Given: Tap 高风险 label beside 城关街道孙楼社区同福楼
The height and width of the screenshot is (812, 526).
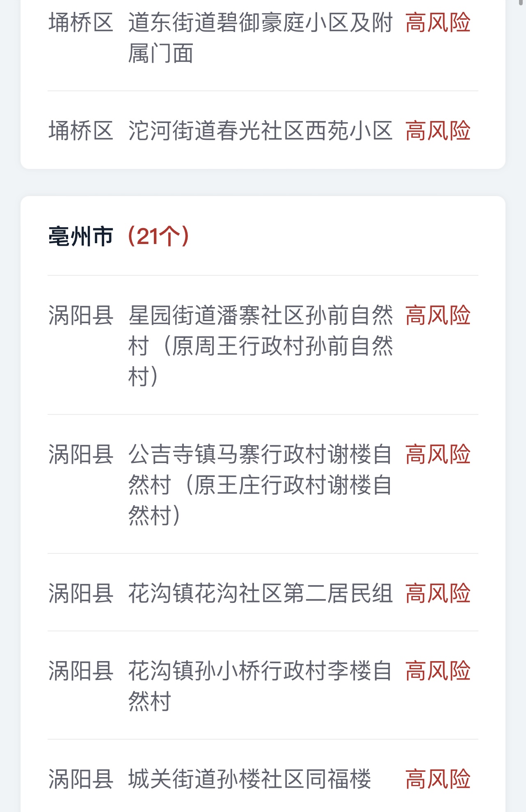Looking at the screenshot, I should coord(438,779).
